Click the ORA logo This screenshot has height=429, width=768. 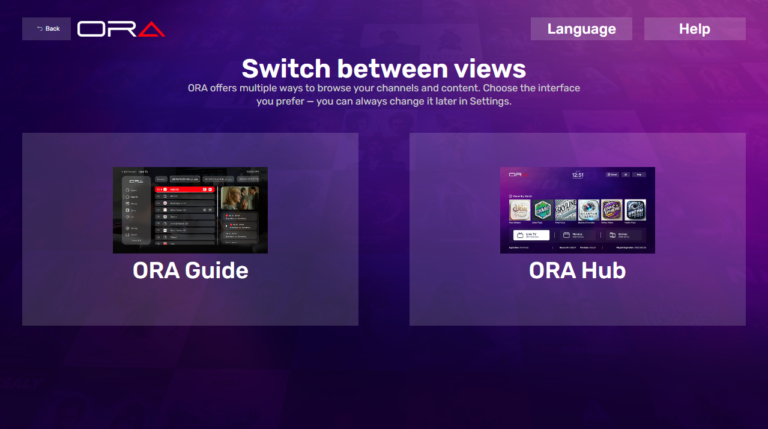[121, 29]
